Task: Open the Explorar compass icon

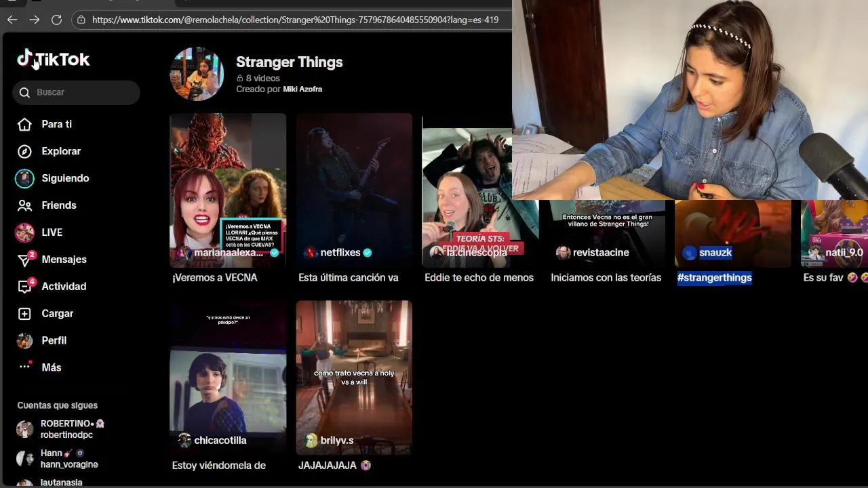Action: pos(24,151)
